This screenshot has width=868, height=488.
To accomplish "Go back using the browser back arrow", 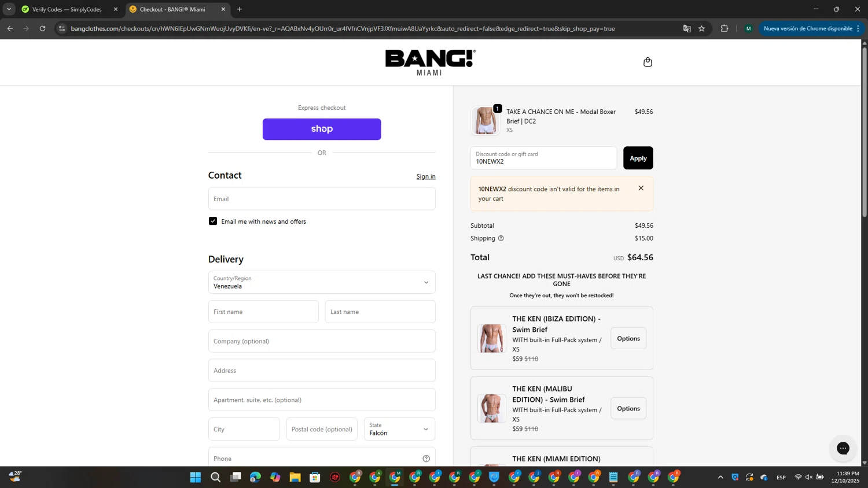I will (x=10, y=28).
